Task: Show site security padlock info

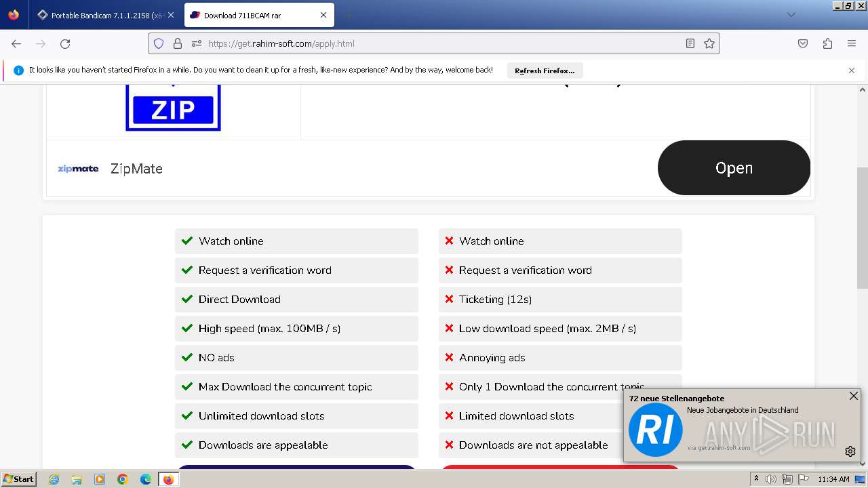Action: (178, 43)
